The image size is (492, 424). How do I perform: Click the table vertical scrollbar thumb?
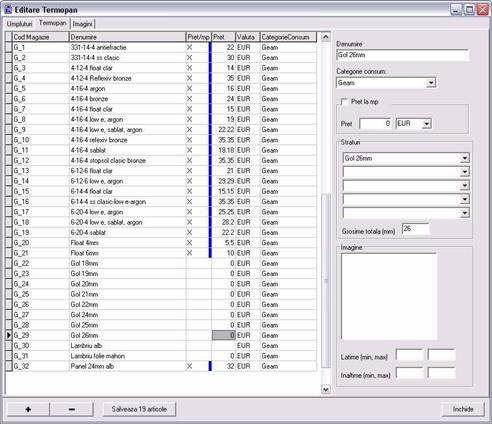326,281
